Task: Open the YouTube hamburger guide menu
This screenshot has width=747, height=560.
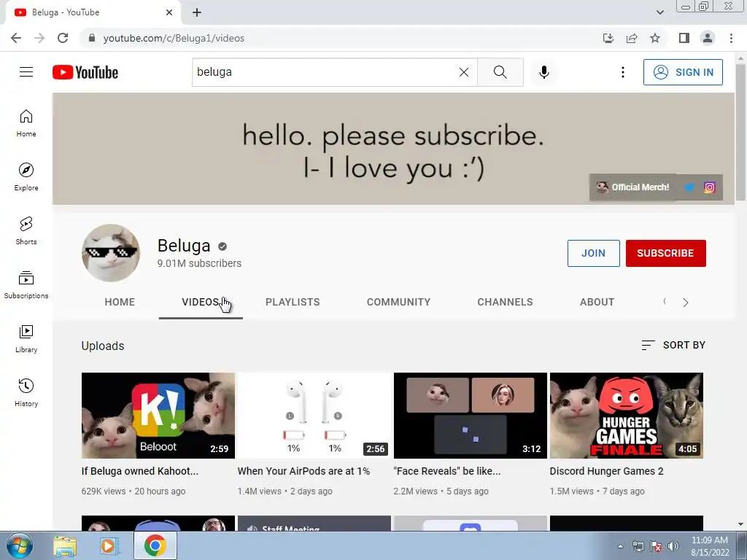Action: [x=26, y=72]
